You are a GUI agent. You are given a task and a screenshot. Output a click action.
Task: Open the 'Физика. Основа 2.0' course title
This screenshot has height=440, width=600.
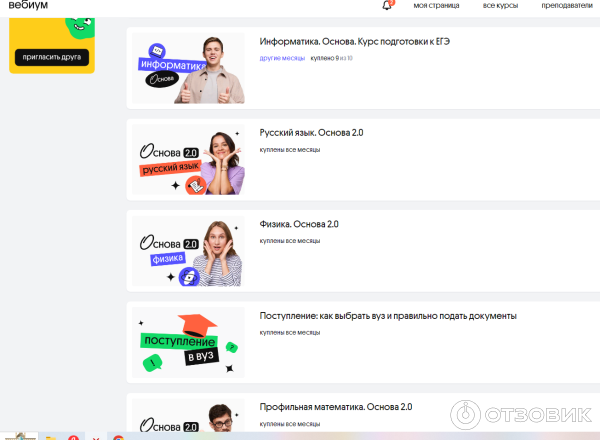(299, 224)
